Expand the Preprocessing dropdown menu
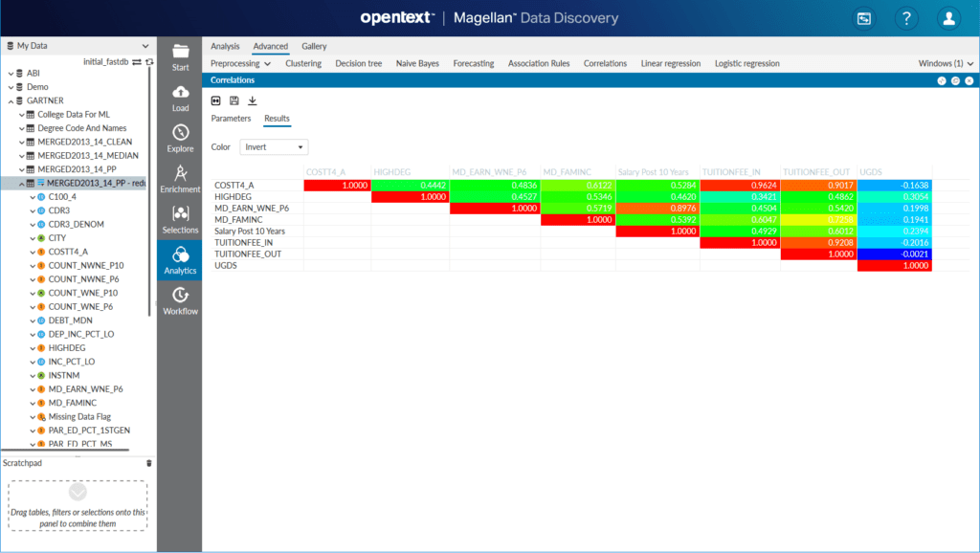The height and width of the screenshot is (553, 980). point(237,63)
